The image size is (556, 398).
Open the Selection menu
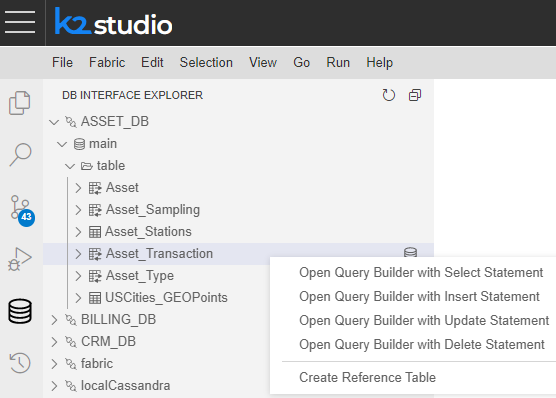click(x=206, y=62)
